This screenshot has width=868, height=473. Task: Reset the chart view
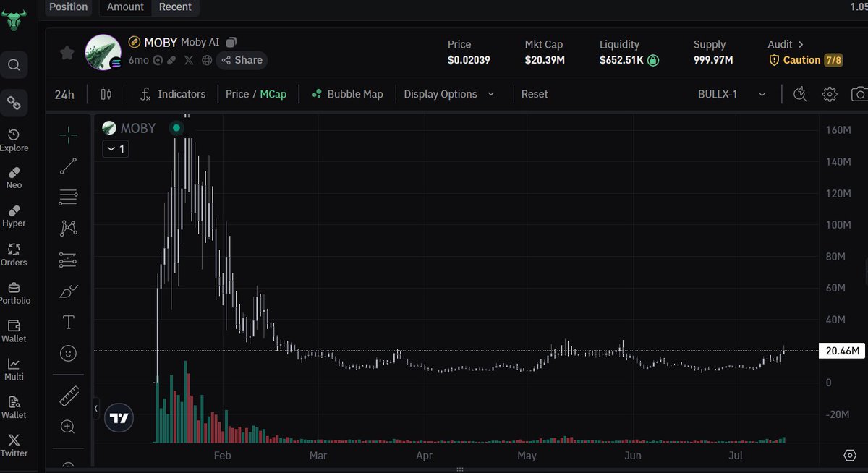point(535,94)
